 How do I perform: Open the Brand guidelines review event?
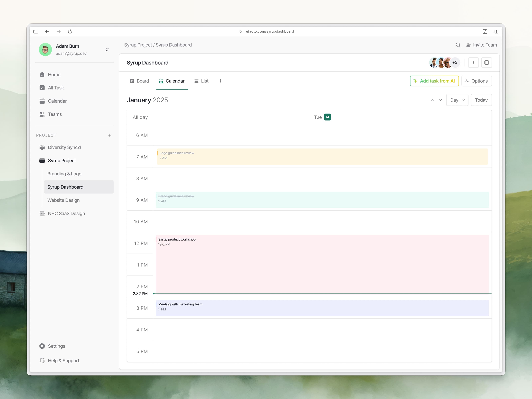pos(322,200)
